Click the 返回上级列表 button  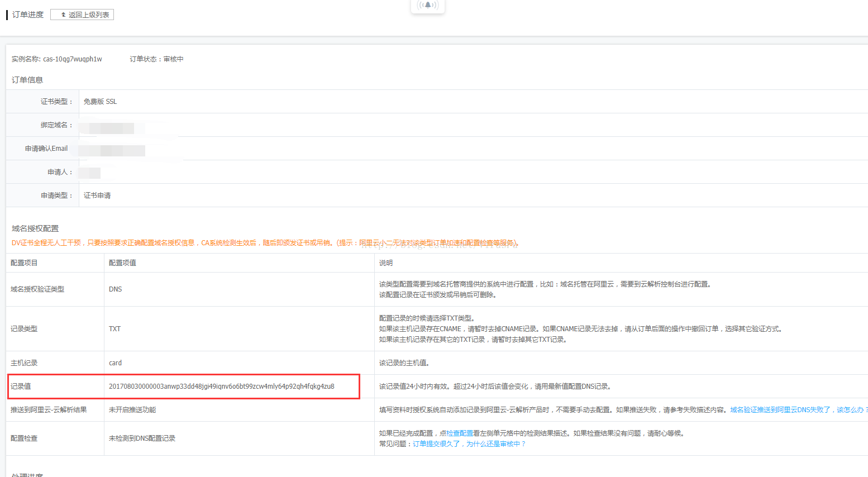pos(82,15)
